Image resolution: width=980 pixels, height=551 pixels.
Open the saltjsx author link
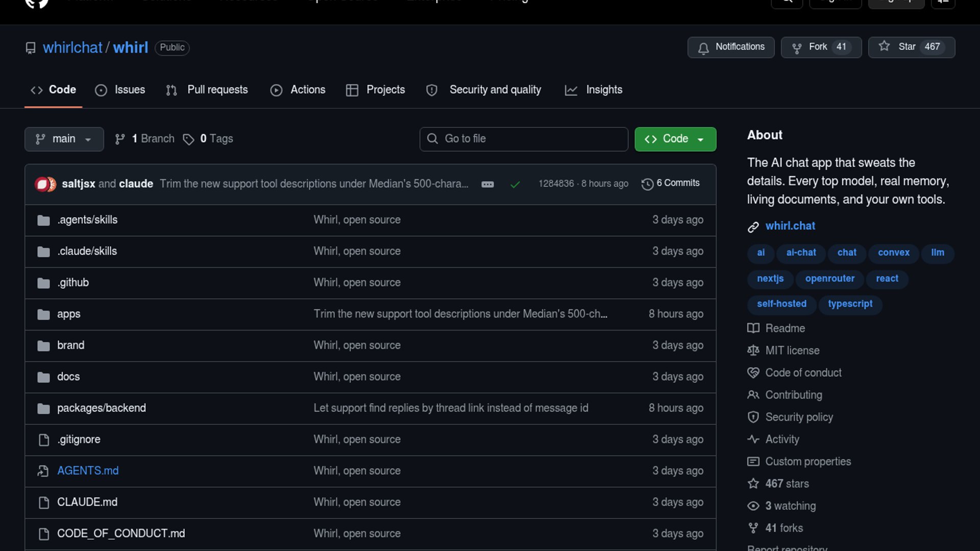point(78,184)
